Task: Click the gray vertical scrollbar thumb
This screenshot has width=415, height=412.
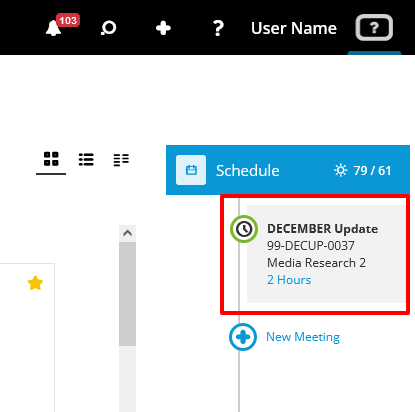Action: click(x=127, y=294)
